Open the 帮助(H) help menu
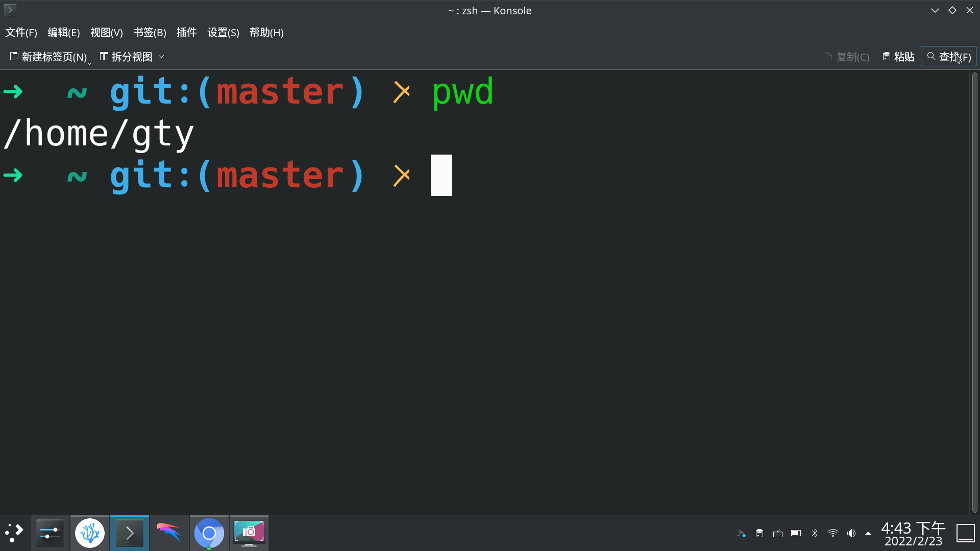The width and height of the screenshot is (980, 551). (266, 33)
